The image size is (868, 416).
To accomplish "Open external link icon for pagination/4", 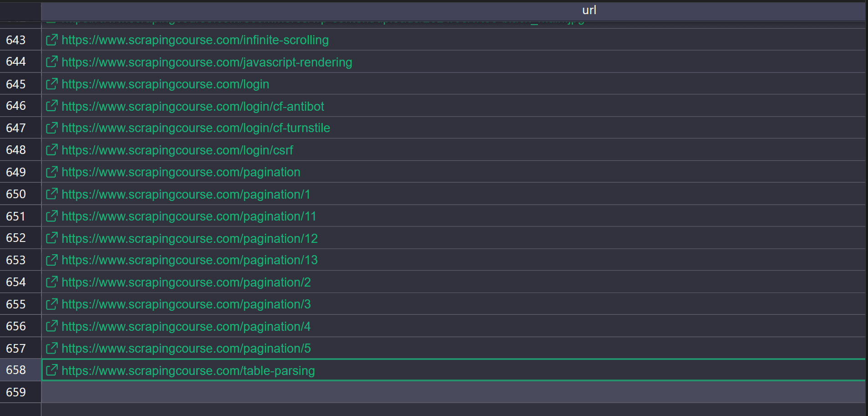I will pyautogui.click(x=52, y=326).
